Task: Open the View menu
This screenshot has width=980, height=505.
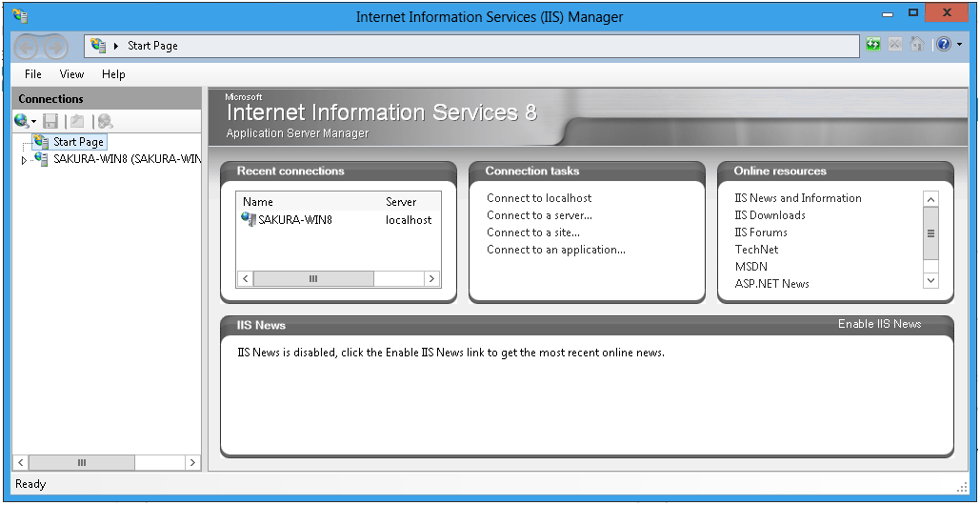Action: pyautogui.click(x=71, y=74)
